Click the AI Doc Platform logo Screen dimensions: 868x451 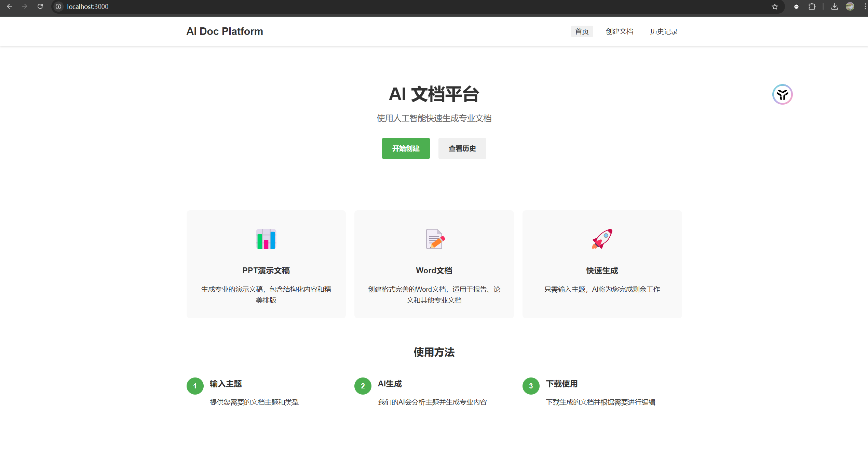point(225,31)
